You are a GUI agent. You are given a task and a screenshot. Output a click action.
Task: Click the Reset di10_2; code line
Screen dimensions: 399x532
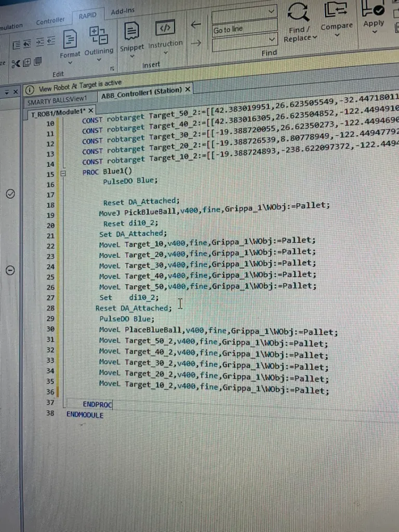point(131,223)
